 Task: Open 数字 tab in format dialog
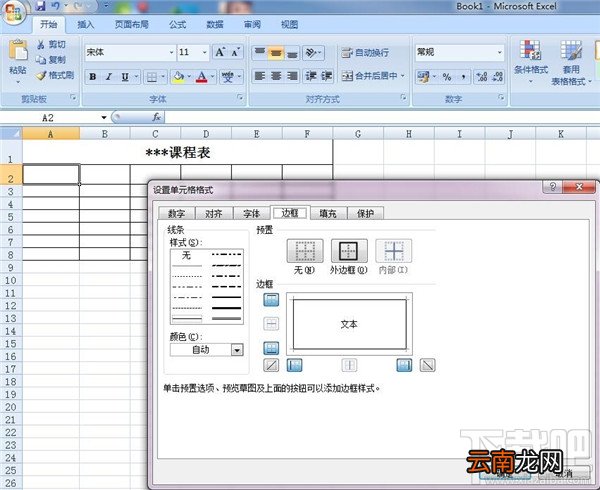point(176,213)
